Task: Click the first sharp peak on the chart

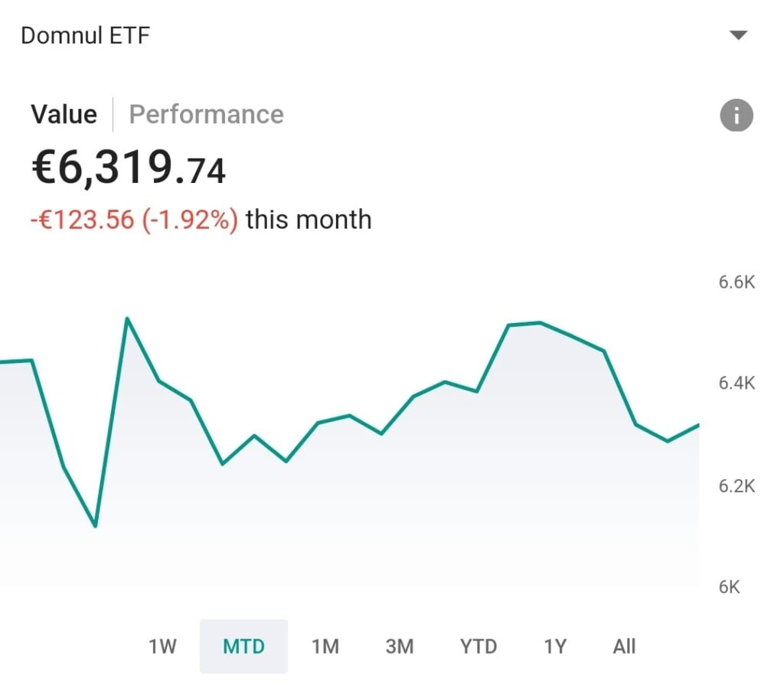Action: coord(126,318)
